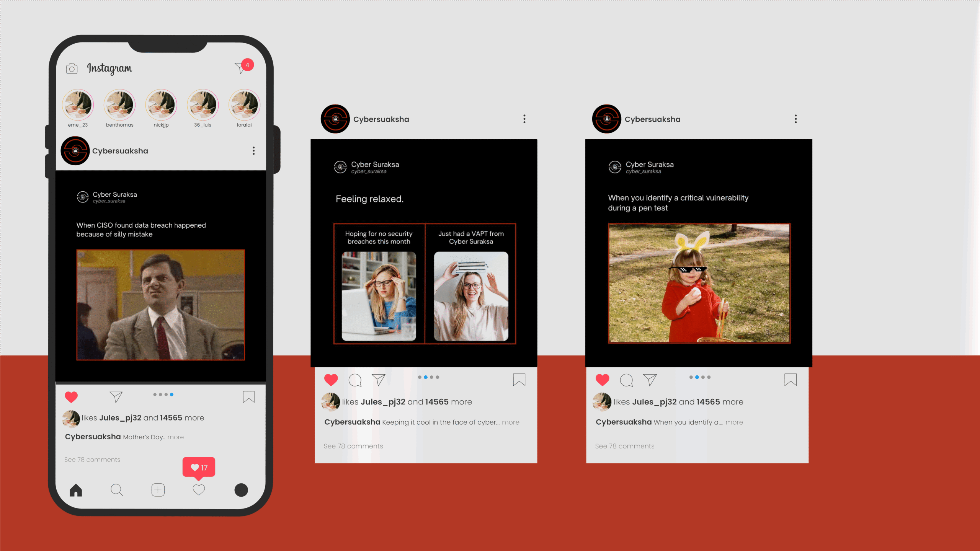Comment on the Feeling relaxed post
980x551 pixels.
(355, 380)
